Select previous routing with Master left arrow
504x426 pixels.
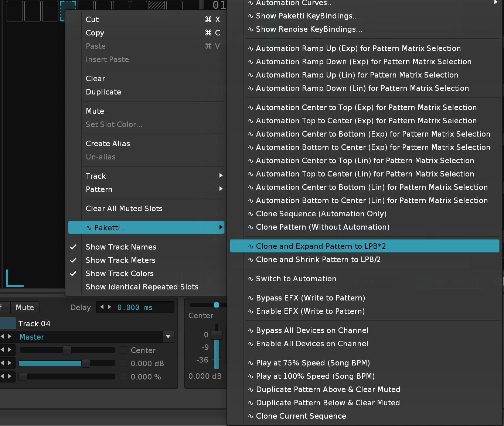3,336
